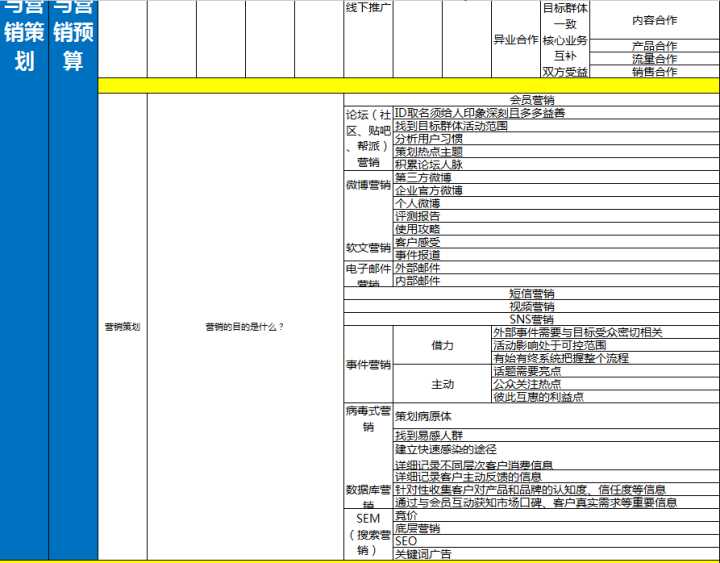Select the 主动 cell
The height and width of the screenshot is (563, 720).
pyautogui.click(x=442, y=384)
